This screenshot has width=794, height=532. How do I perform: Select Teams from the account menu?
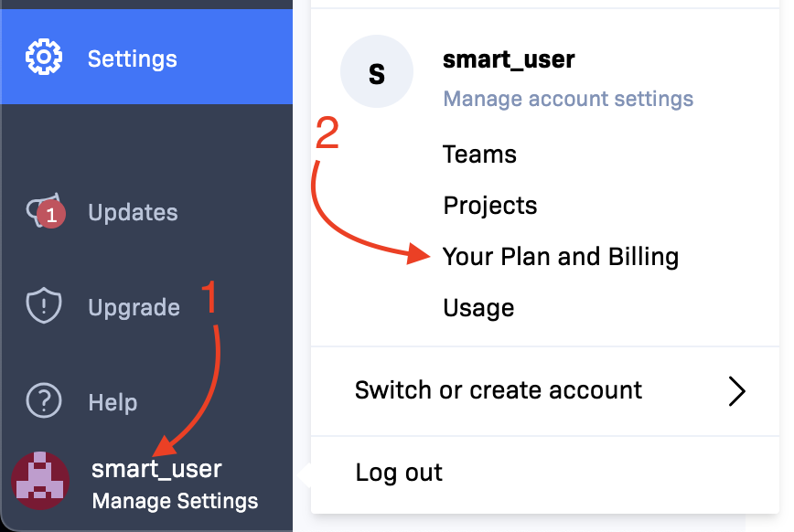pyautogui.click(x=479, y=154)
